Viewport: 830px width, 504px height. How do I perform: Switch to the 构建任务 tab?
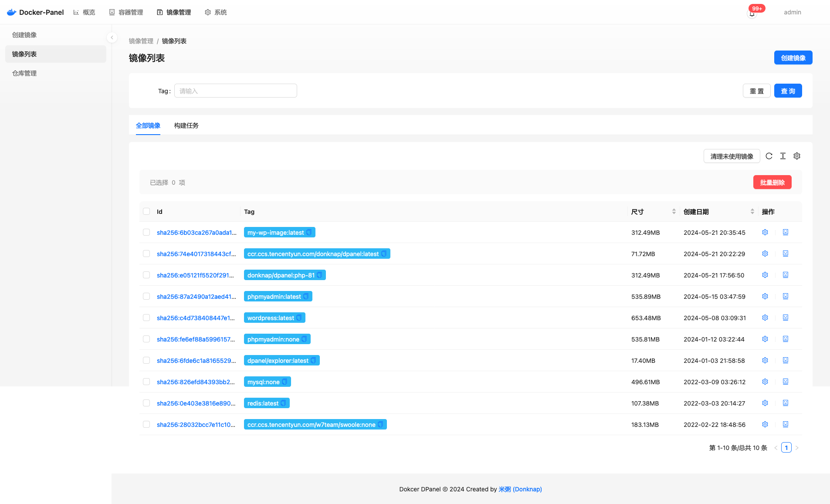(186, 125)
